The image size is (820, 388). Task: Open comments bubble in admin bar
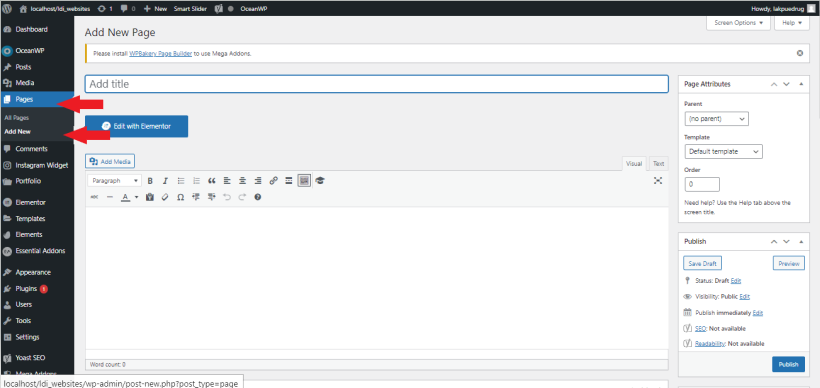[127, 9]
